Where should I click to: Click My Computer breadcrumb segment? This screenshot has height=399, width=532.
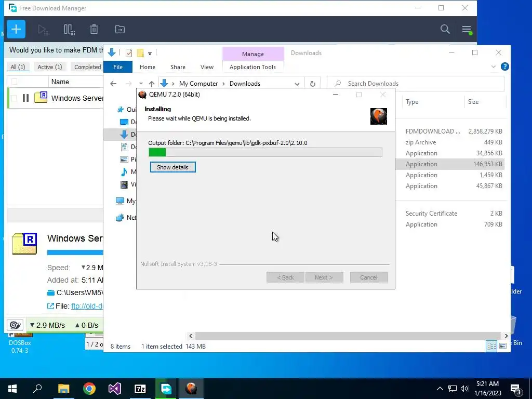point(198,84)
